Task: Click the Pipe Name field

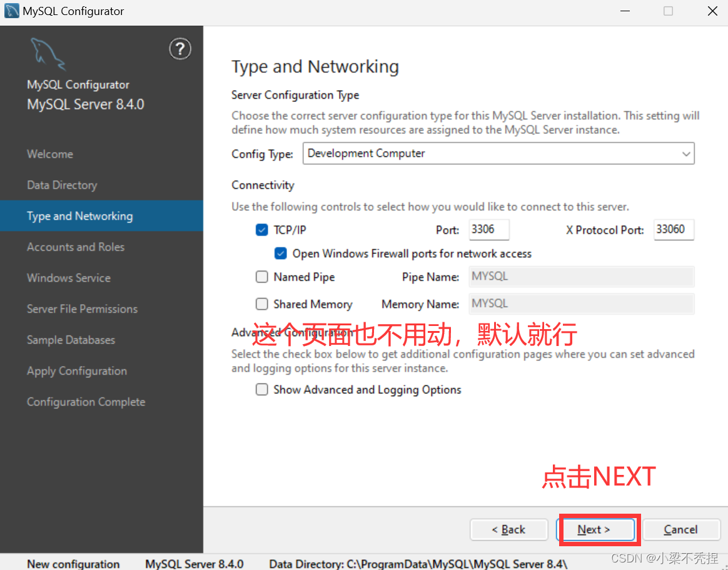Action: 581,277
